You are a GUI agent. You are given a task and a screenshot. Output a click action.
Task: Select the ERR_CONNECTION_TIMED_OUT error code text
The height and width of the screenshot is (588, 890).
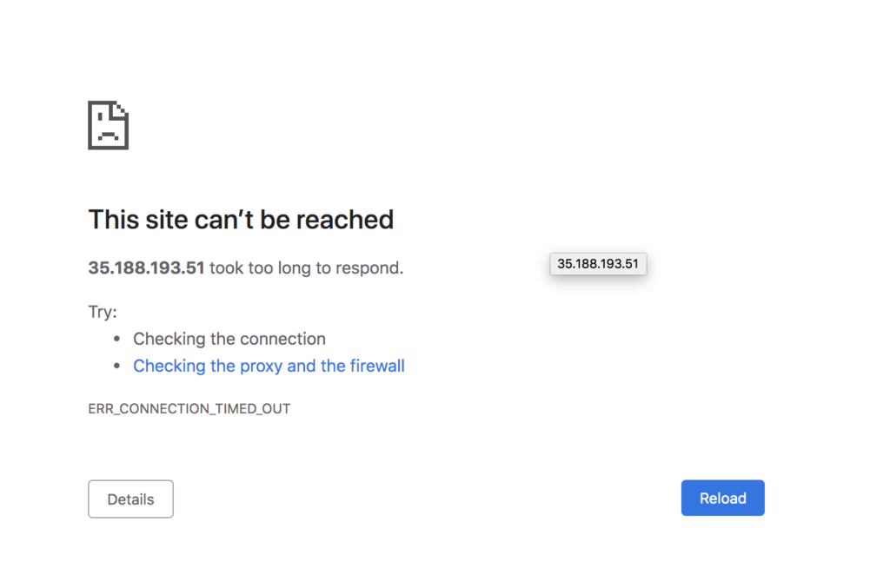189,409
